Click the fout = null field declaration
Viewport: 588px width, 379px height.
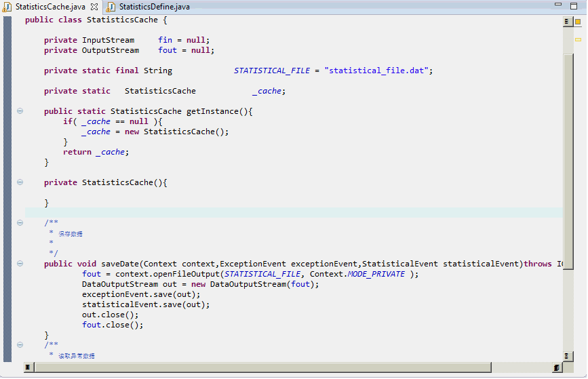pos(186,50)
